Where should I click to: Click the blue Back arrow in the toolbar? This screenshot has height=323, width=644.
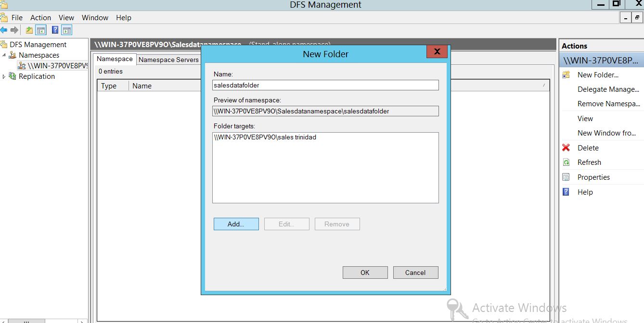pyautogui.click(x=4, y=30)
